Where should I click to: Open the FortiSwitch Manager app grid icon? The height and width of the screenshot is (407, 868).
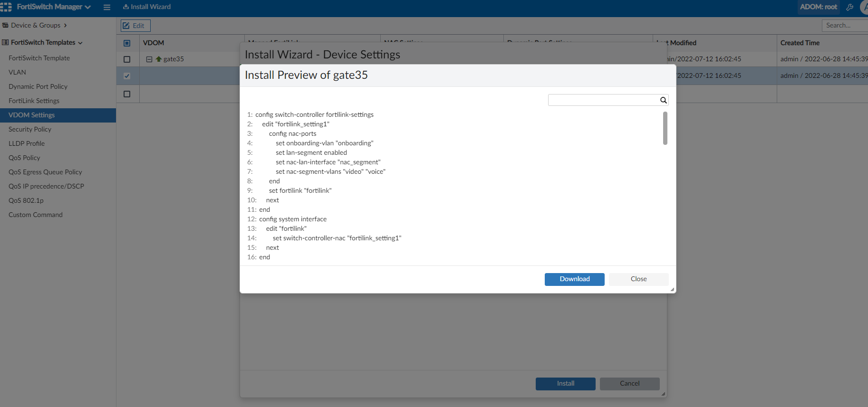(6, 7)
